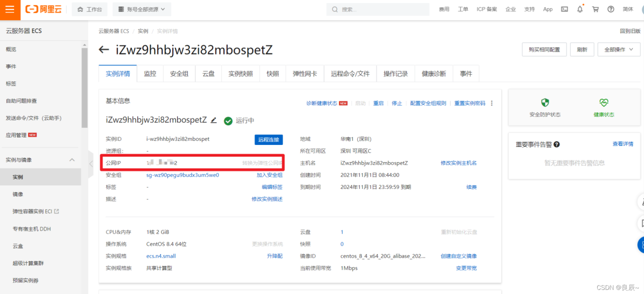Click the 停止 stop link
The width and height of the screenshot is (644, 294).
(397, 103)
